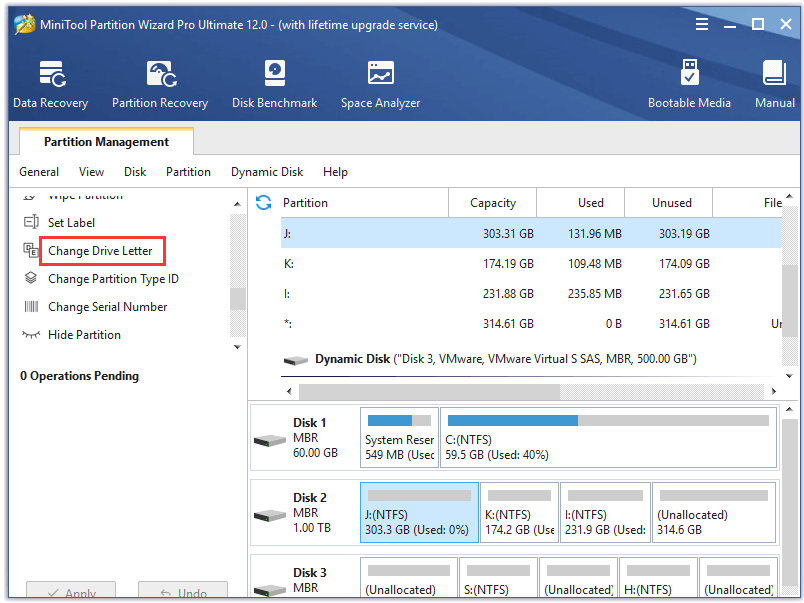Click the 303.31 GB capacity cell
The width and height of the screenshot is (804, 603).
pyautogui.click(x=508, y=234)
